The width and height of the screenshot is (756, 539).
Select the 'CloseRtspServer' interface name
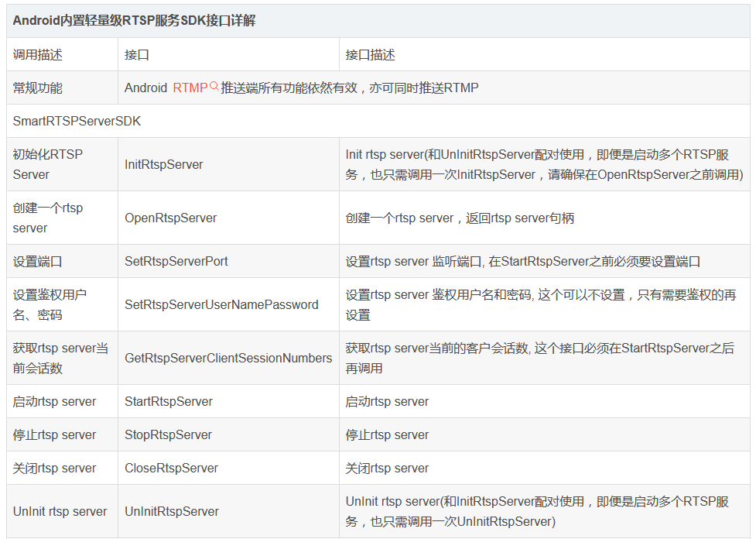(x=171, y=468)
